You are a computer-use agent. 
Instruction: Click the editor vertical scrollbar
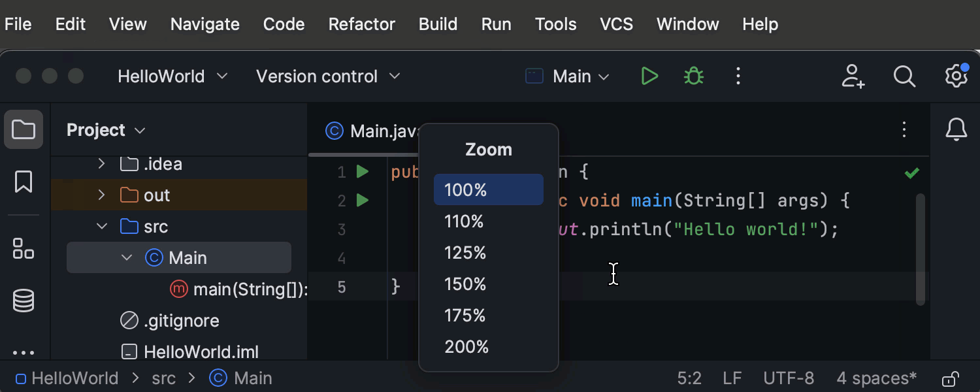920,248
